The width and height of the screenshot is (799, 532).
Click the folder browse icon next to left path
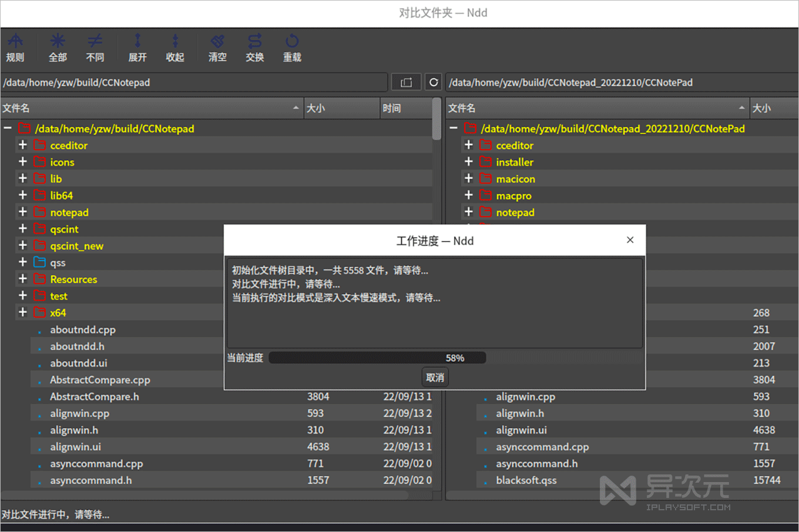coord(406,82)
